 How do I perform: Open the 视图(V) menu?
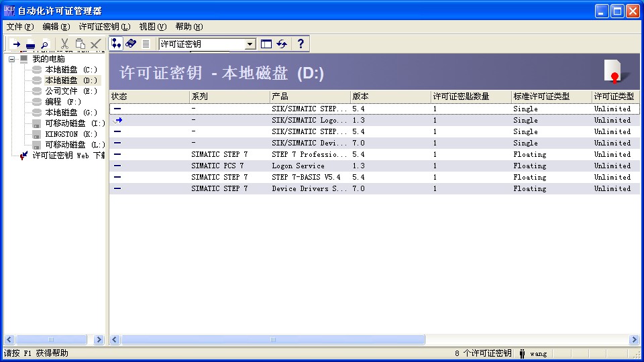click(x=152, y=27)
